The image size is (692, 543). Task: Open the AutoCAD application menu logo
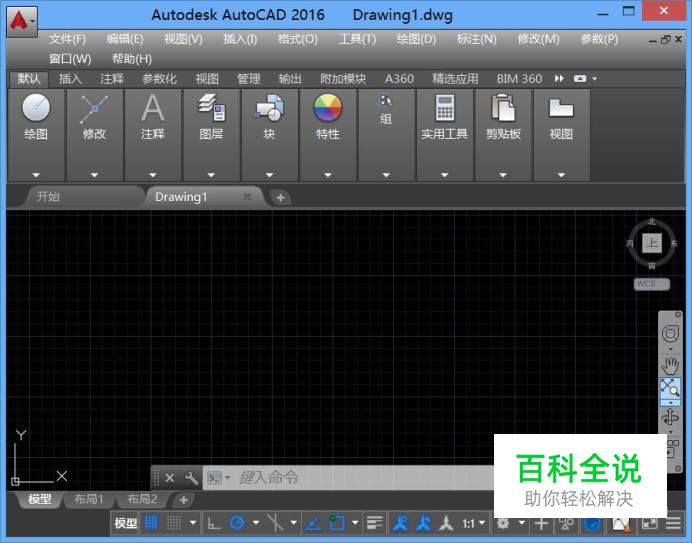[x=21, y=19]
